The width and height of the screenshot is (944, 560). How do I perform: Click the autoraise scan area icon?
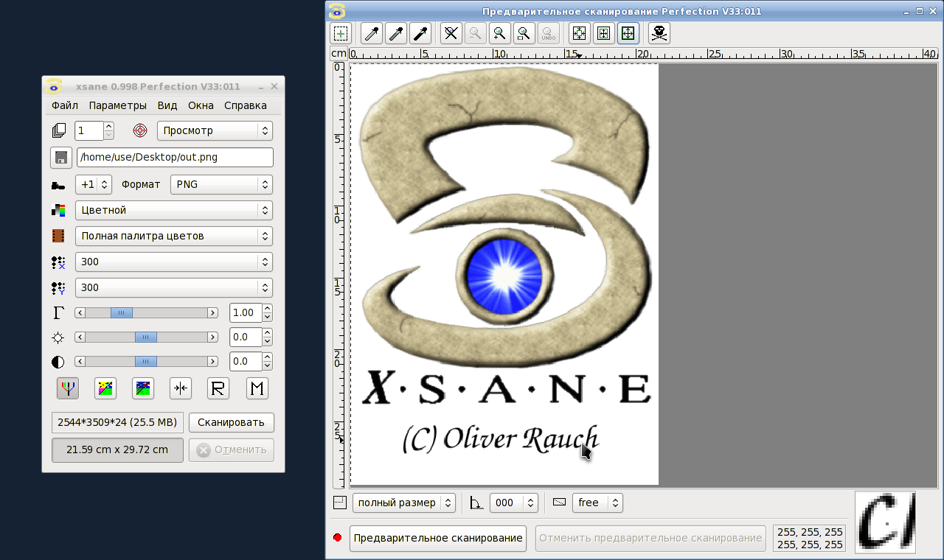(604, 33)
